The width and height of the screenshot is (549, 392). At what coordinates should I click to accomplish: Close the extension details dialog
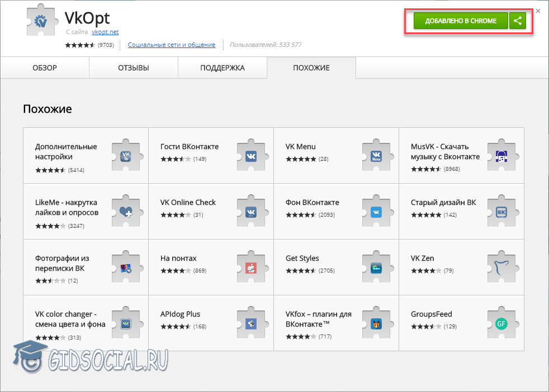538,11
